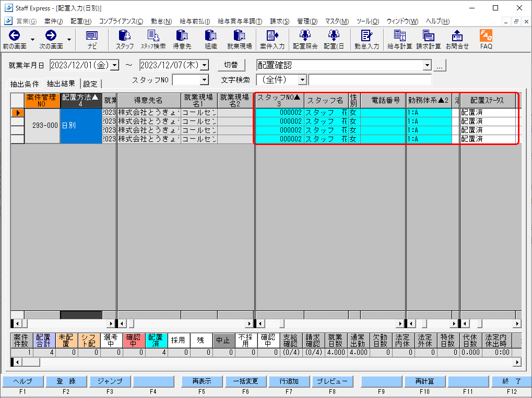The width and height of the screenshot is (532, 398).
Task: Open the 営業(G) menu
Action: [26, 21]
